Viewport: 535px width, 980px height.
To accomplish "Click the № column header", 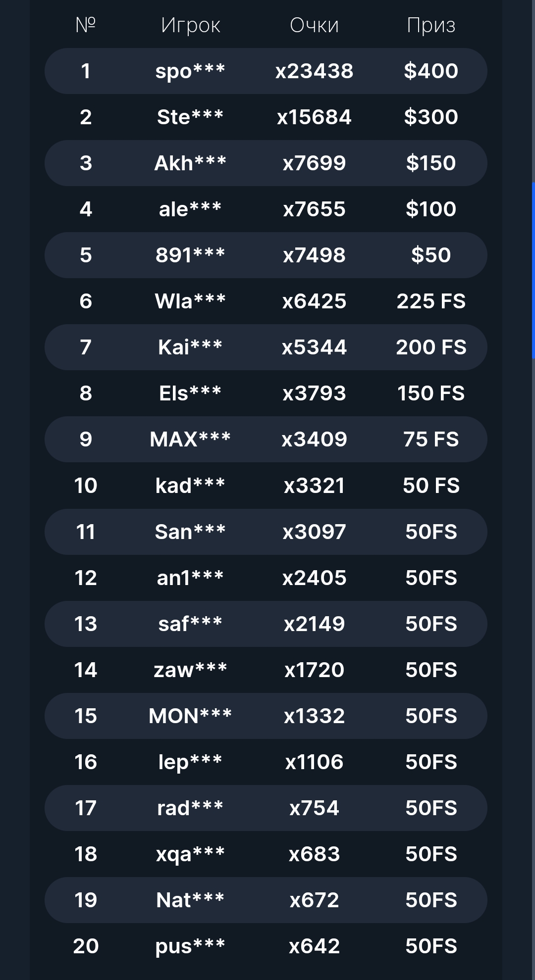I will [86, 25].
